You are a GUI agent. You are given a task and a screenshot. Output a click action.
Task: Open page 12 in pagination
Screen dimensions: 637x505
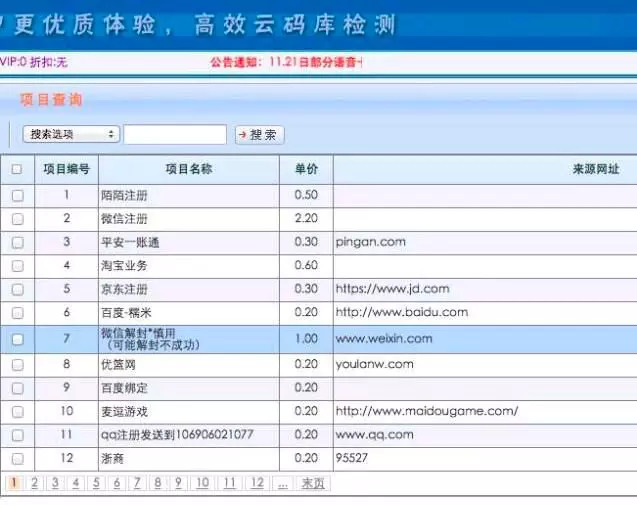257,483
